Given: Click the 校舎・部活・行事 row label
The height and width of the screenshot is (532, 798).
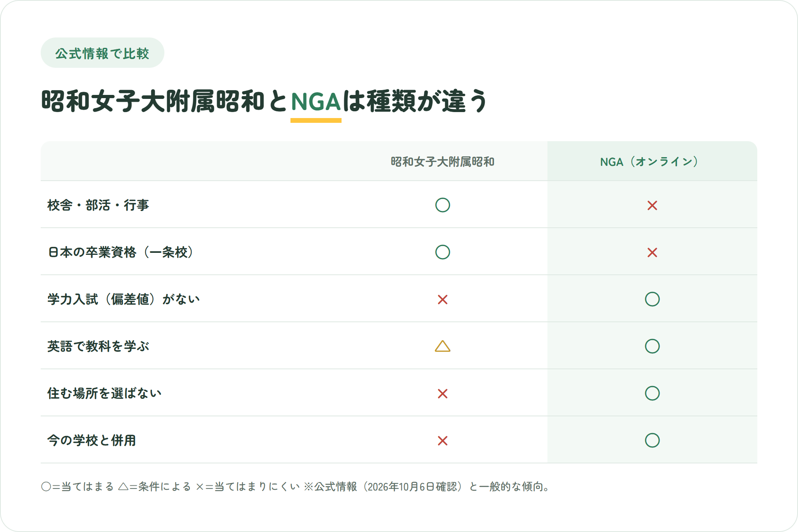Looking at the screenshot, I should coord(98,205).
